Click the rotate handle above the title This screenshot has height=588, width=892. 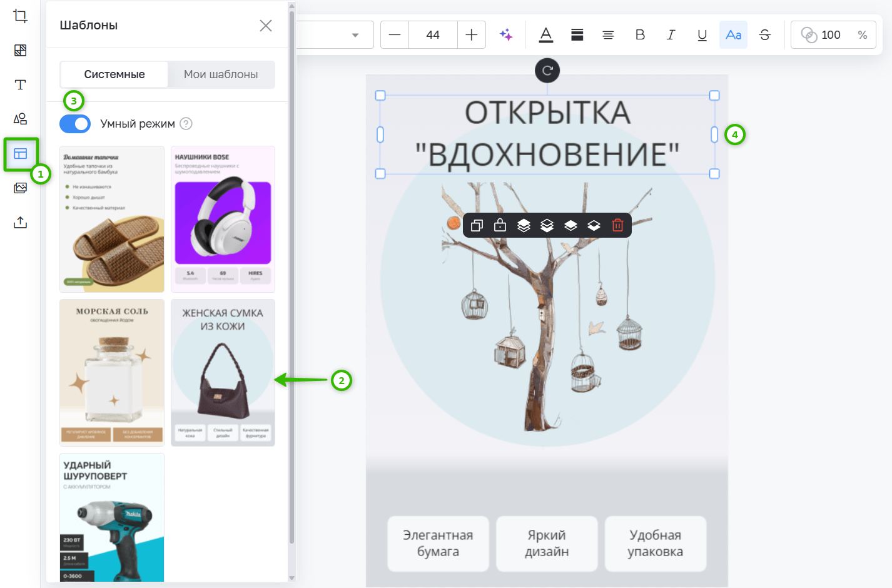coord(547,71)
